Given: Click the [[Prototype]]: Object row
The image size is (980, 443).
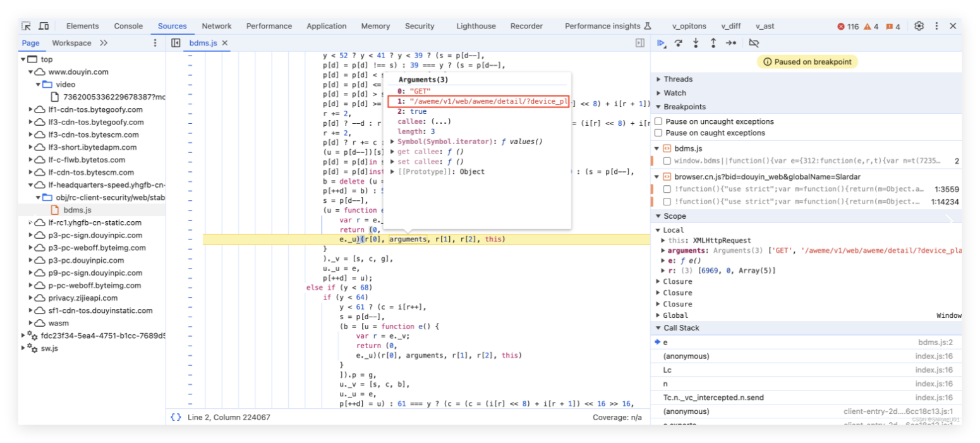Looking at the screenshot, I should [x=441, y=172].
